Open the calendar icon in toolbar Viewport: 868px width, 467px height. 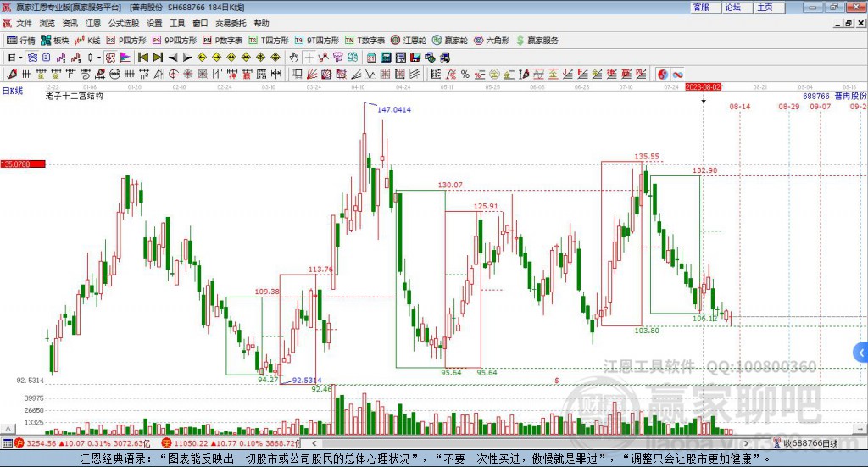click(371, 58)
